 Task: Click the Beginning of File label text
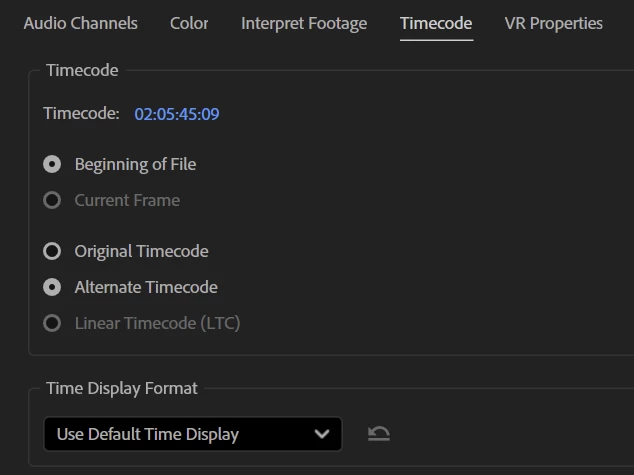click(x=135, y=164)
